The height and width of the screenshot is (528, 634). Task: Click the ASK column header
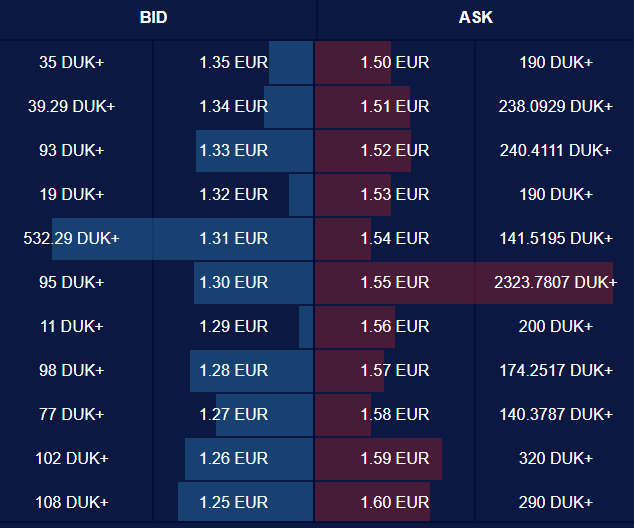click(476, 18)
